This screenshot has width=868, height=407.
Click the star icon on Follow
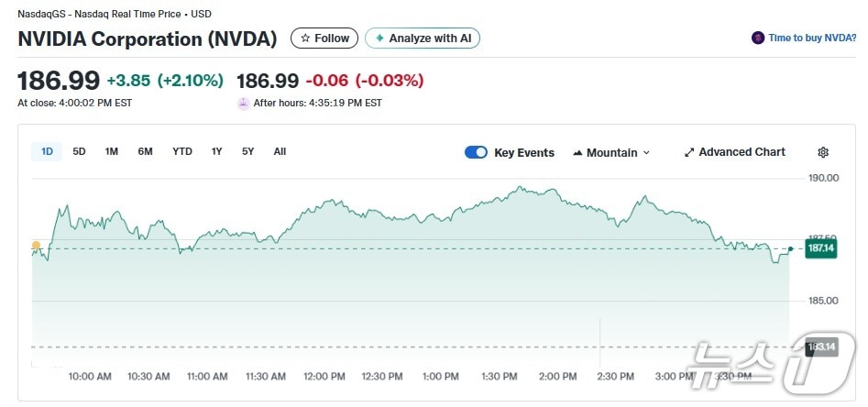[x=306, y=38]
